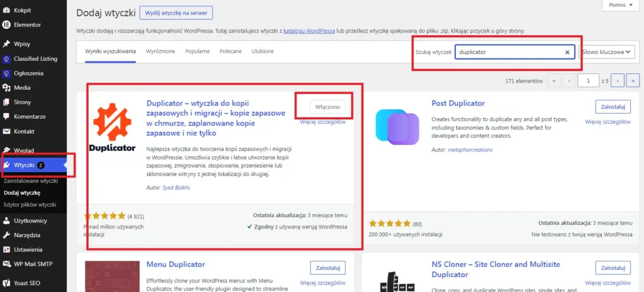The width and height of the screenshot is (644, 292).
Task: Click the Media library icon
Action: pos(6,88)
